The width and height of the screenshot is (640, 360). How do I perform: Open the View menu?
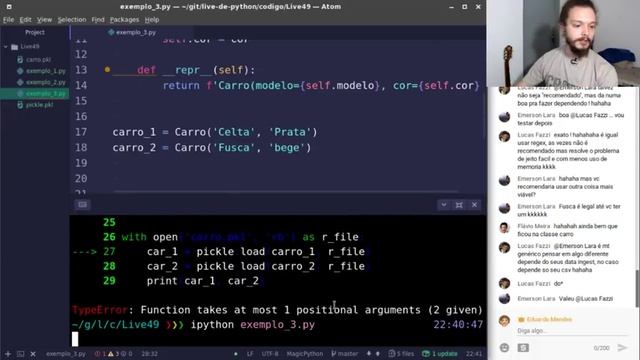point(44,20)
